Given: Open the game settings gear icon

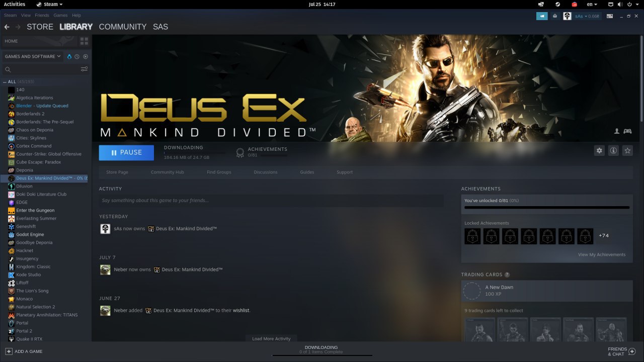Looking at the screenshot, I should [x=599, y=150].
